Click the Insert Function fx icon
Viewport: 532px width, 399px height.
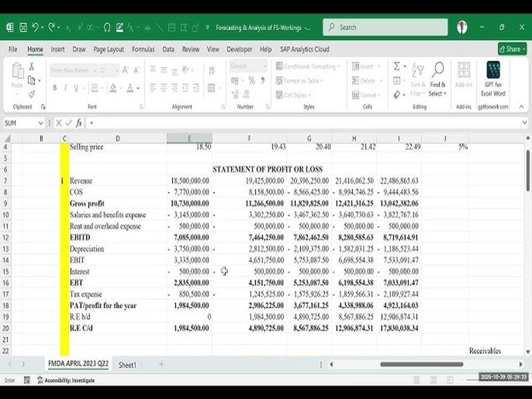click(79, 123)
